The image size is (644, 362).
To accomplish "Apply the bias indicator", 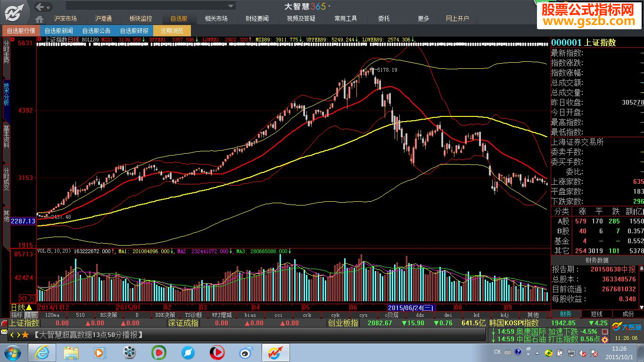I will pos(250,315).
